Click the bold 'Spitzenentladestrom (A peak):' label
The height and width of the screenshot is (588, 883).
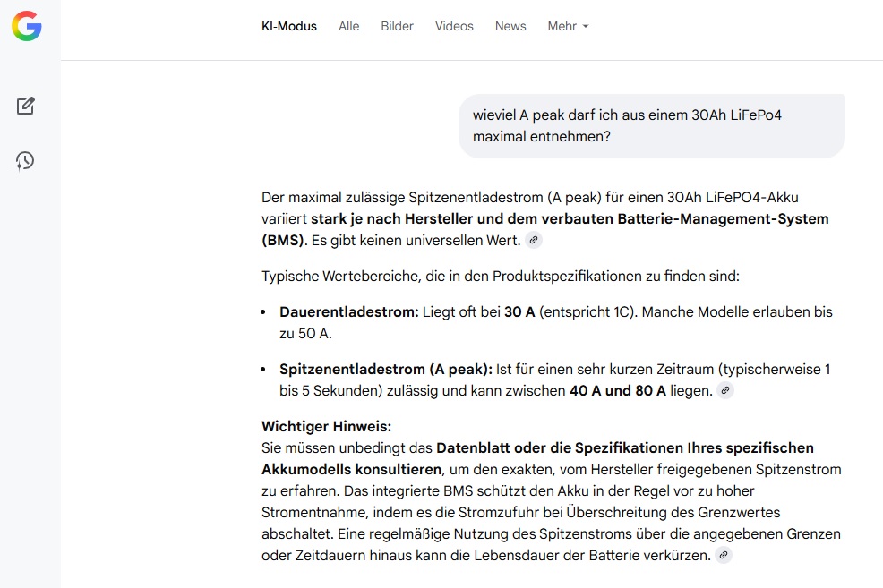(385, 369)
